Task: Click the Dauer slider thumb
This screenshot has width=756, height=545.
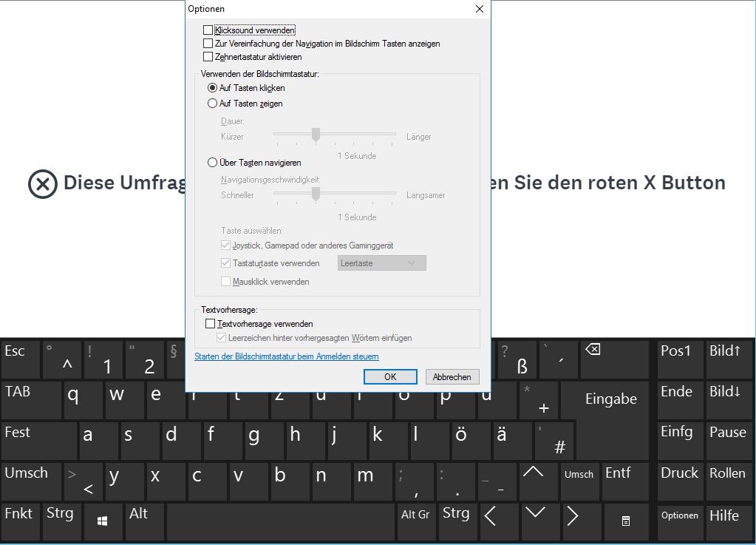Action: [316, 135]
